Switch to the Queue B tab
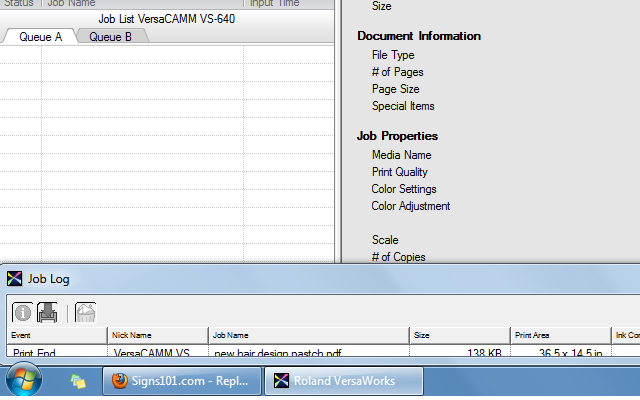The height and width of the screenshot is (400, 640). 111,37
